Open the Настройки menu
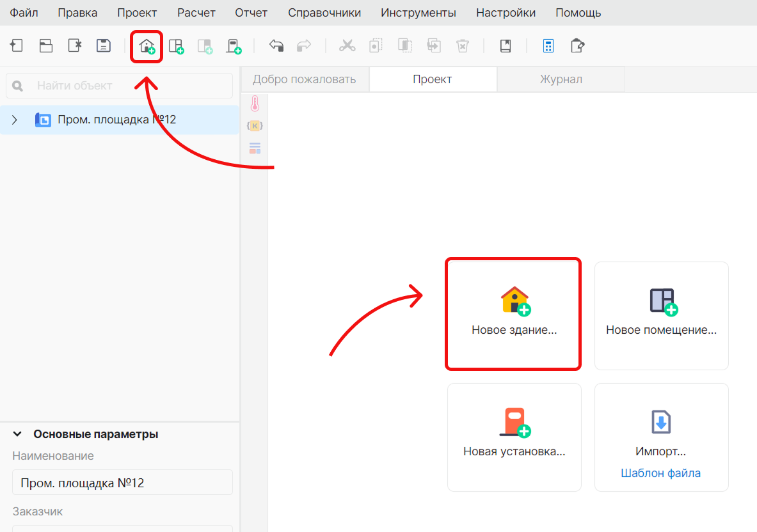The width and height of the screenshot is (757, 532). pos(506,13)
